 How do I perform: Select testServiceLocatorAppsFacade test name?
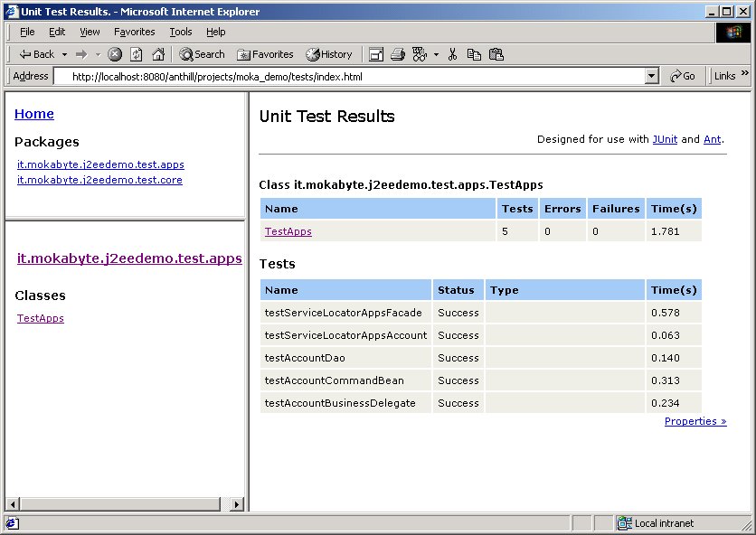pos(344,313)
